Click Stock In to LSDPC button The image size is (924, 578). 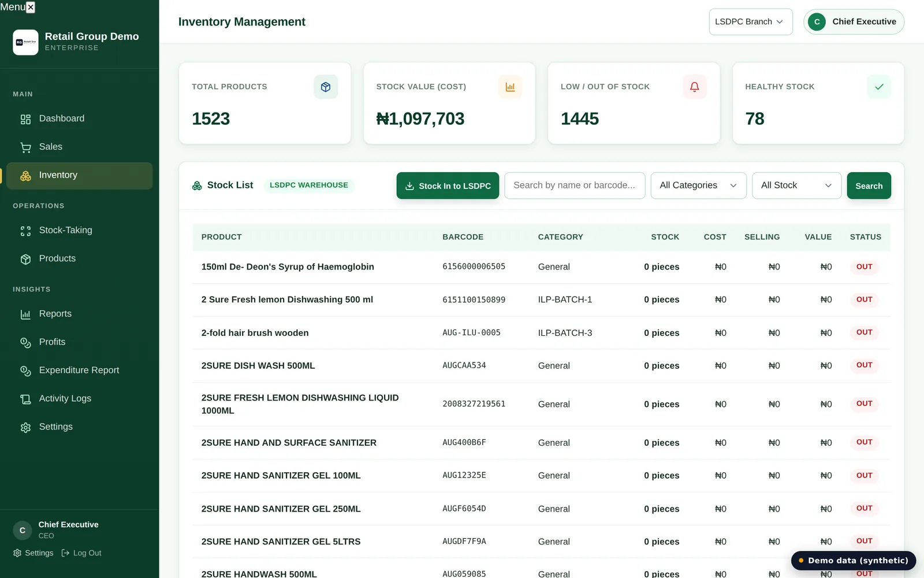click(x=448, y=186)
